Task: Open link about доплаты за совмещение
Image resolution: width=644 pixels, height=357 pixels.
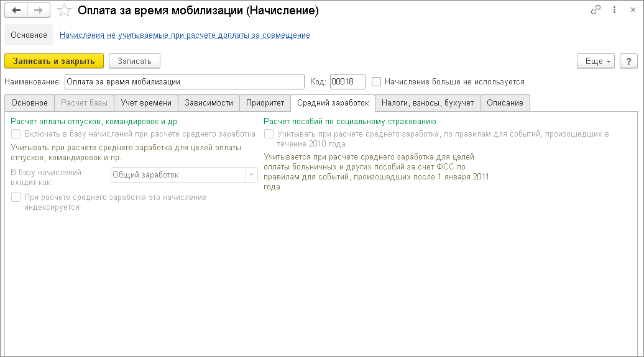Action: pos(185,35)
